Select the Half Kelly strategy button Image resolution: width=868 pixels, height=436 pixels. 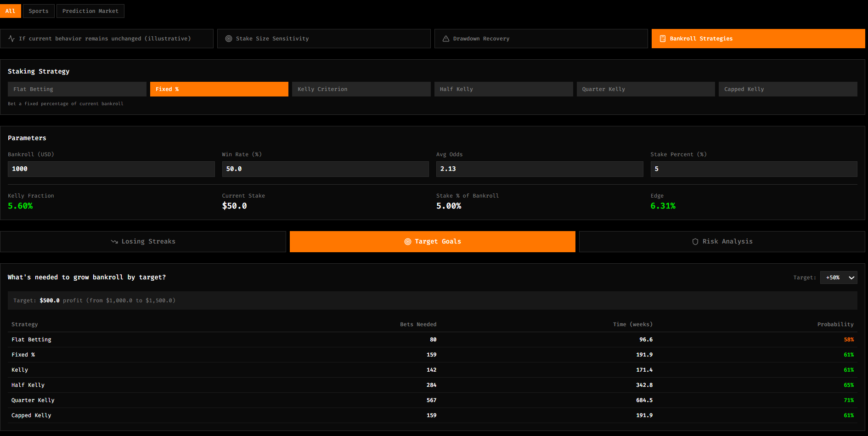click(x=503, y=89)
